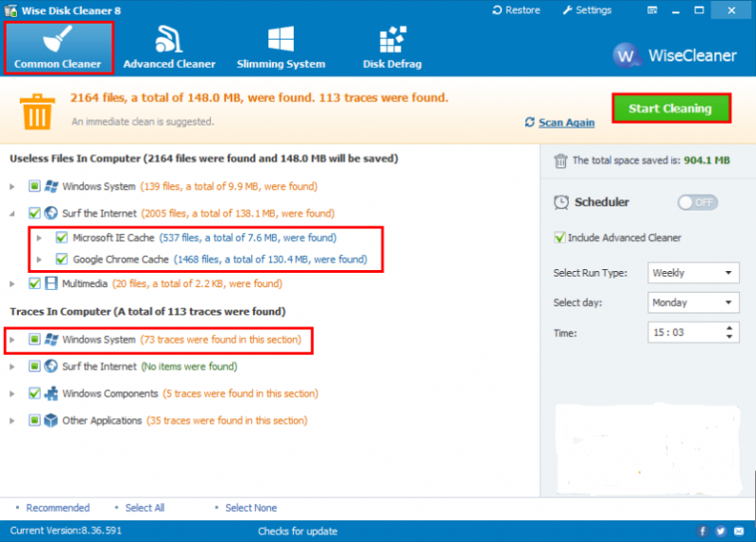The width and height of the screenshot is (756, 542).
Task: Expand Windows Components tree arrow
Action: (12, 394)
